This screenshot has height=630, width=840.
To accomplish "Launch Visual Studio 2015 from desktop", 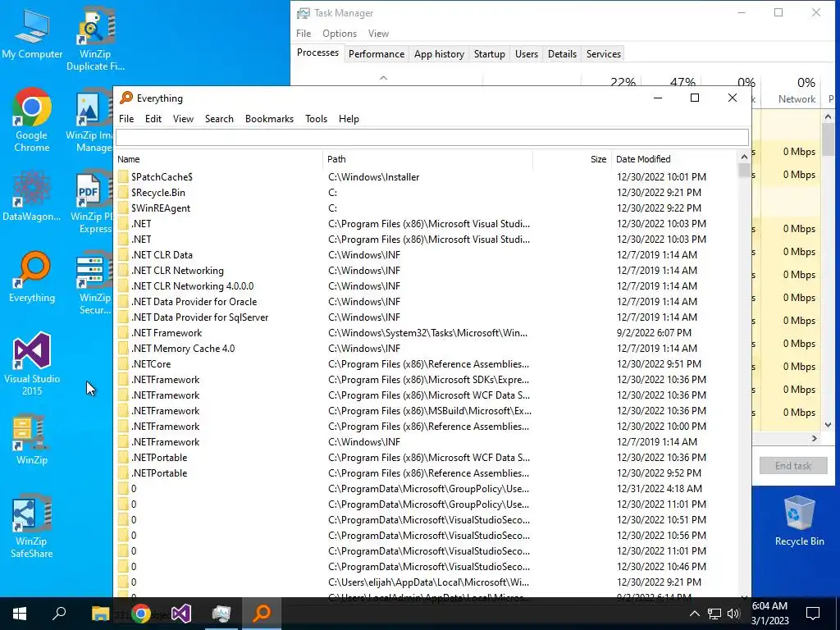I will pyautogui.click(x=32, y=364).
